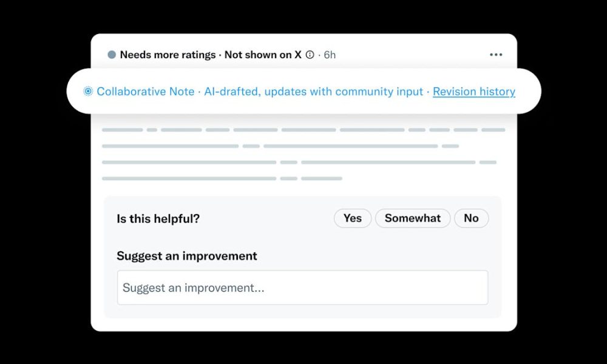The image size is (607, 364).
Task: Click the 6h timestamp
Action: point(330,55)
